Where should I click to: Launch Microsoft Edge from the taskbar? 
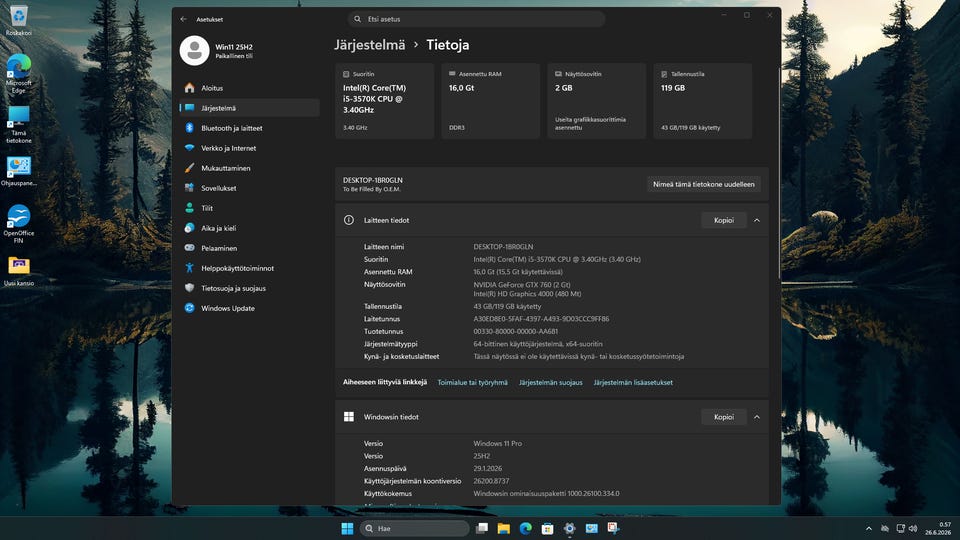point(526,528)
